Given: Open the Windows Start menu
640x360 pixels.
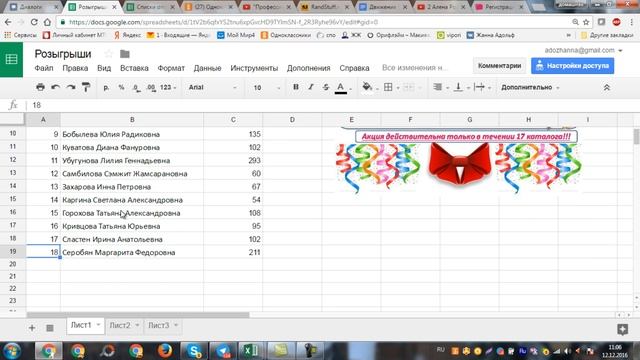Looking at the screenshot, I should pos(12,351).
